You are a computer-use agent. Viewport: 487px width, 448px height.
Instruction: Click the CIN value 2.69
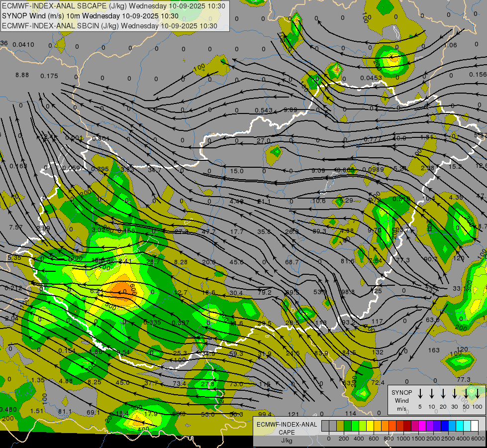tap(43, 228)
